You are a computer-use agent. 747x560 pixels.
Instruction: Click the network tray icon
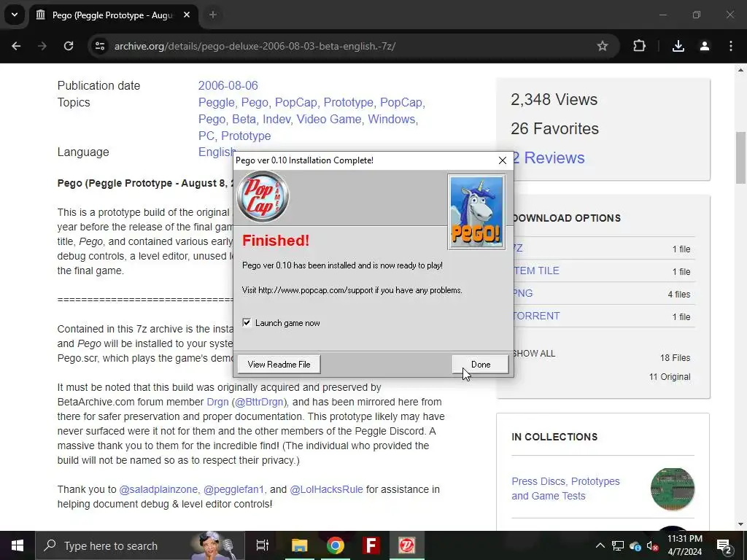[x=618, y=545]
